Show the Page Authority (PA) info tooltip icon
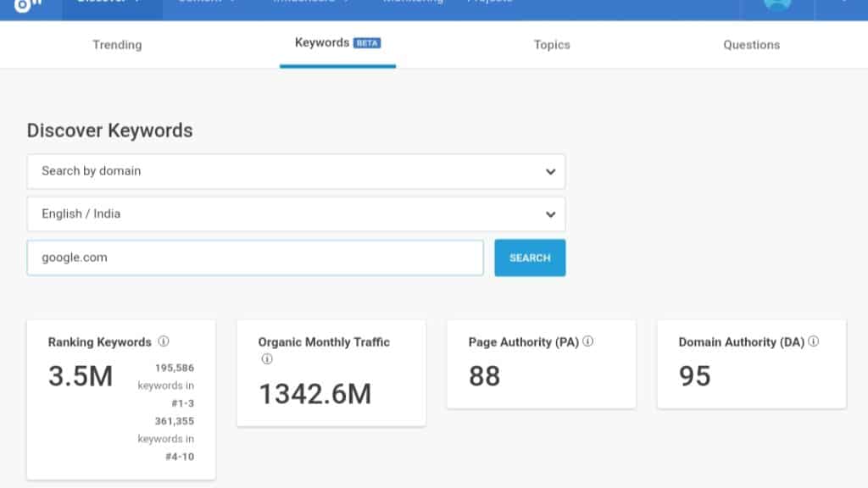 [x=588, y=341]
